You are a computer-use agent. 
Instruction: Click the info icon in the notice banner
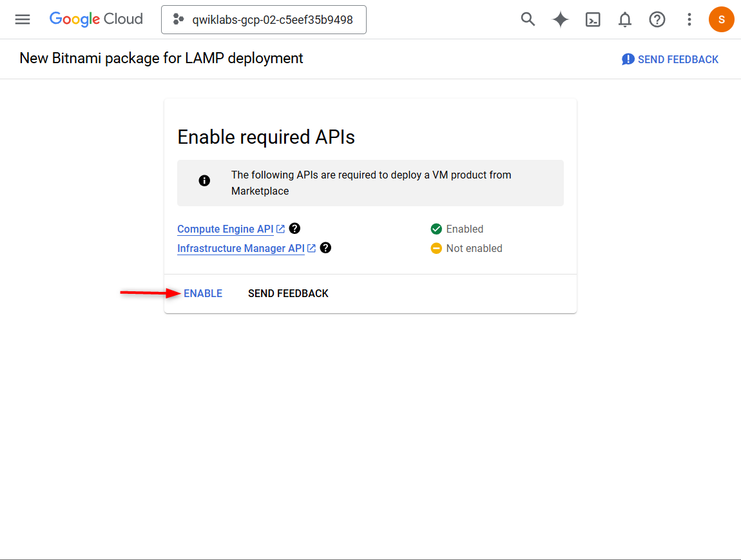click(204, 180)
